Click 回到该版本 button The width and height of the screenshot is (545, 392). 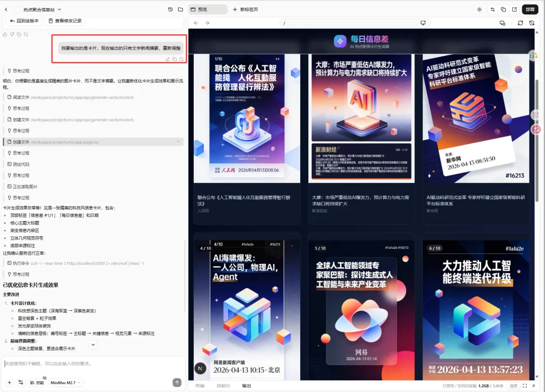coord(24,21)
